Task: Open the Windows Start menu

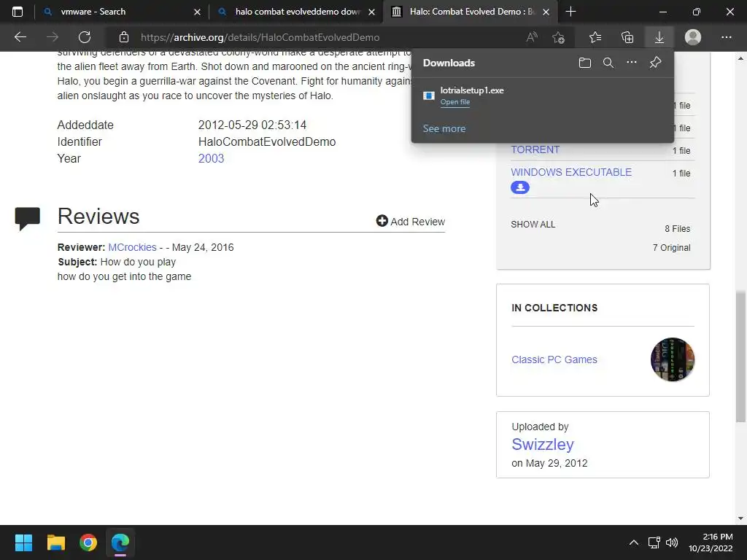Action: [x=23, y=542]
